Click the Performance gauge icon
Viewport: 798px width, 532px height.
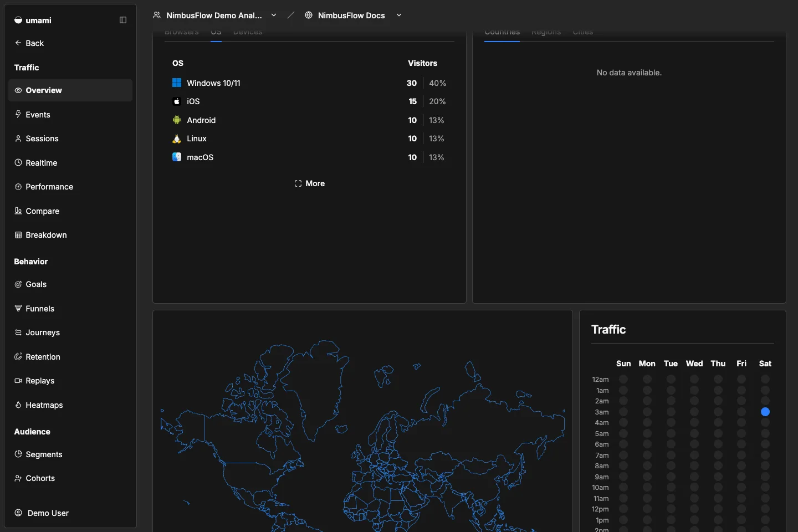(18, 187)
